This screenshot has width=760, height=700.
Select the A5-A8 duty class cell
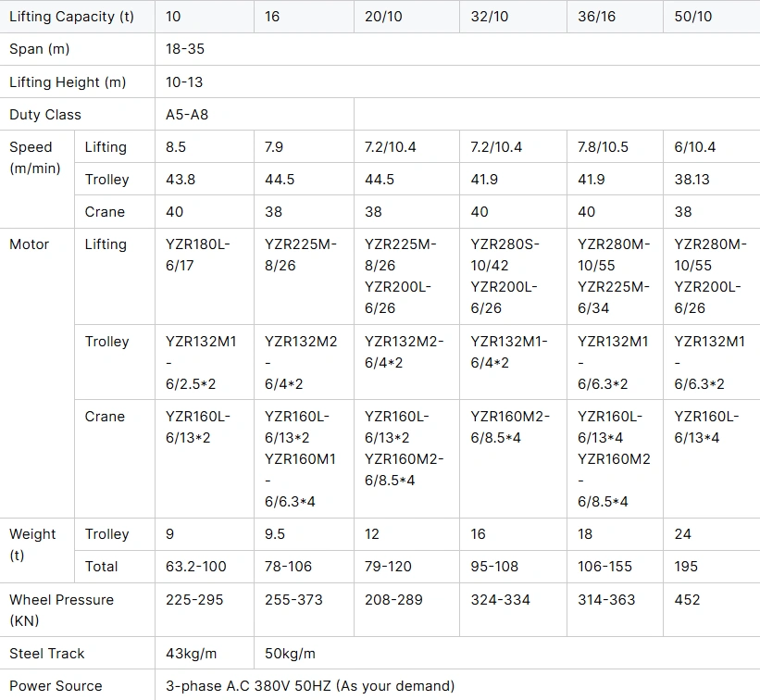point(186,115)
